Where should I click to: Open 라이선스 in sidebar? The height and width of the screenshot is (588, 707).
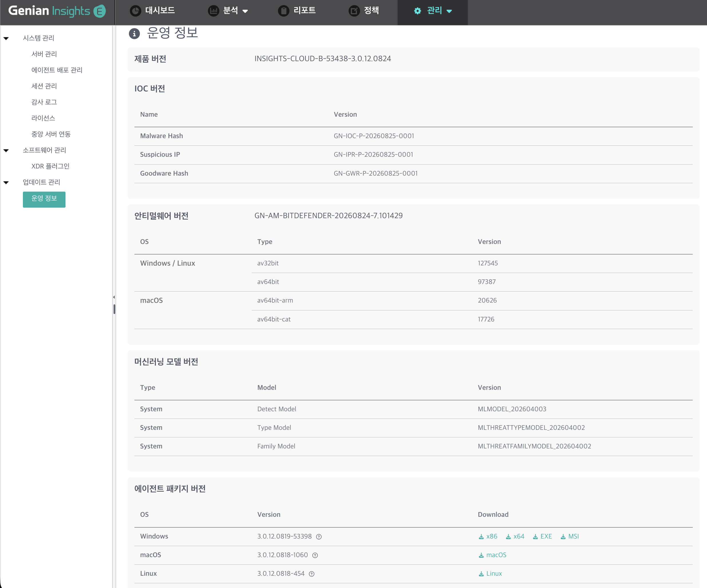point(43,118)
